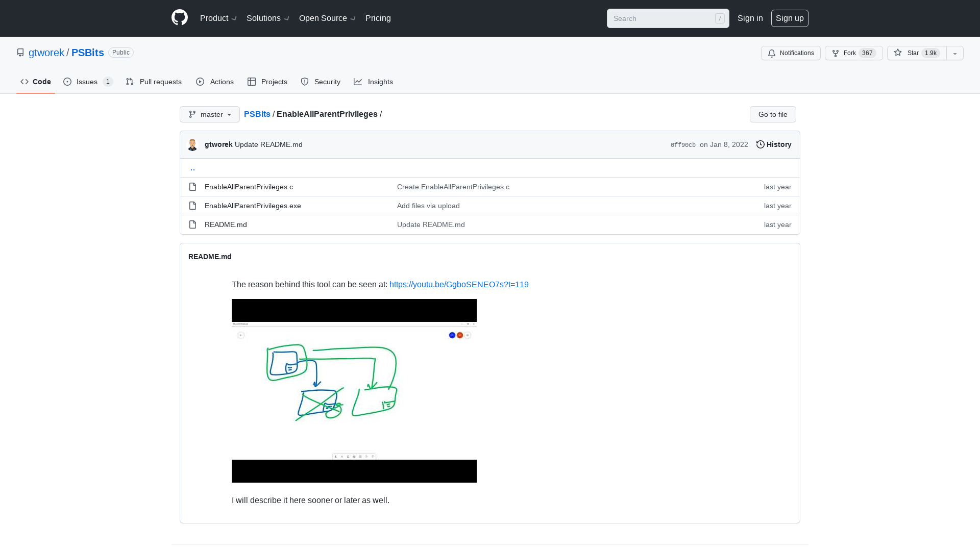Open EnableAllParentPrivileges.c file
980x551 pixels.
pos(249,187)
